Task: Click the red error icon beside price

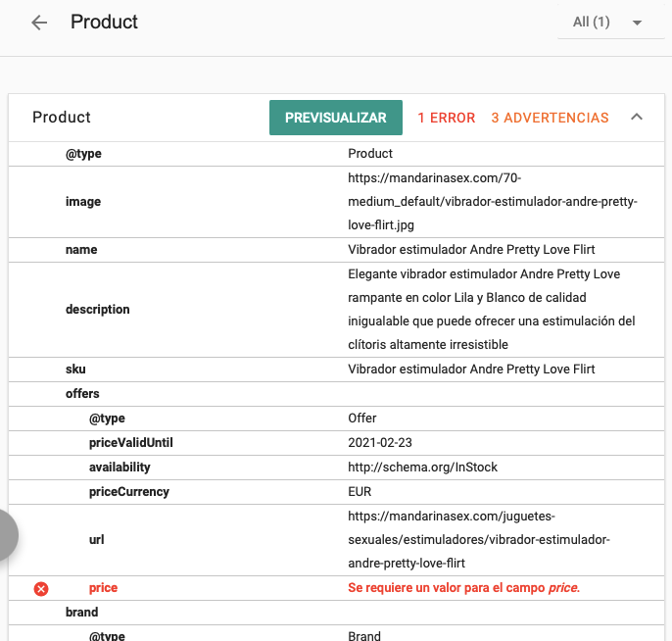Action: [x=41, y=588]
